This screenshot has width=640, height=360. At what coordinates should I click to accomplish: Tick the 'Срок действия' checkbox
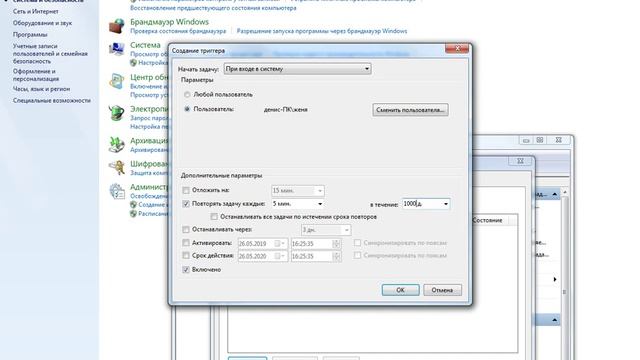click(x=186, y=256)
